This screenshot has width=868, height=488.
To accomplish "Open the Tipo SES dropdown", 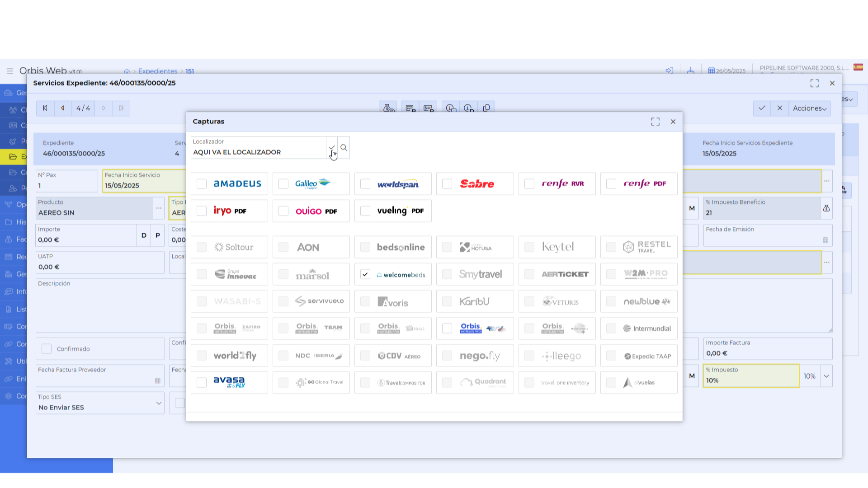I will pyautogui.click(x=159, y=403).
